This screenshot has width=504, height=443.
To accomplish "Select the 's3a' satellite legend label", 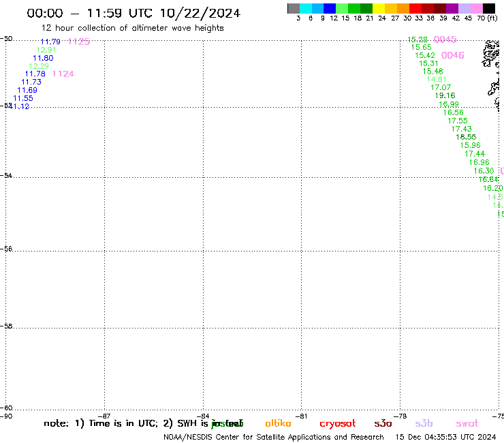I will [x=383, y=423].
